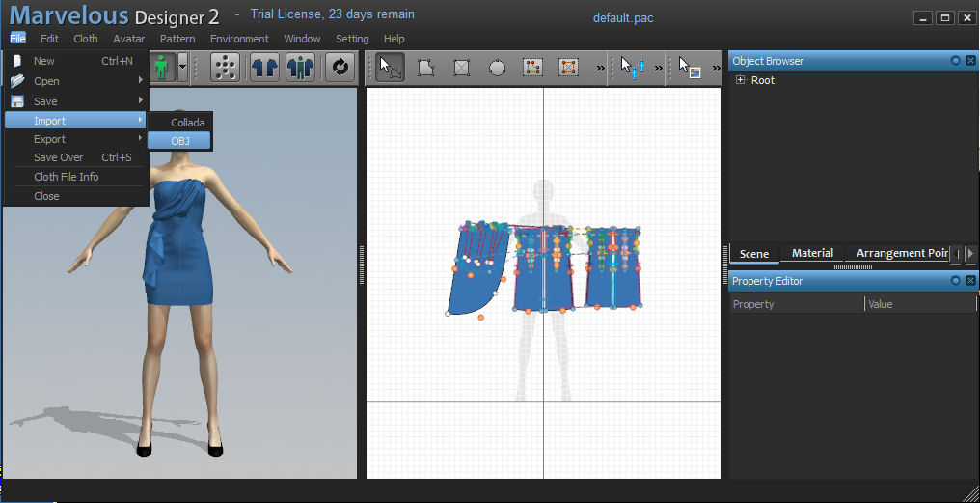This screenshot has width=980, height=503.
Task: Click the open folder icon
Action: (17, 81)
